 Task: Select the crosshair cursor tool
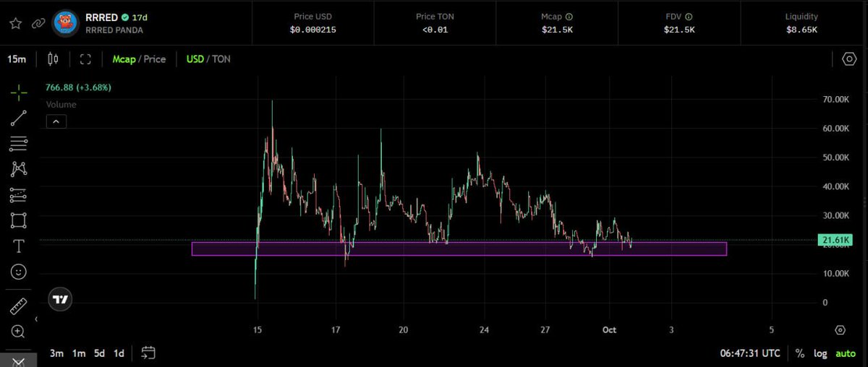tap(19, 92)
